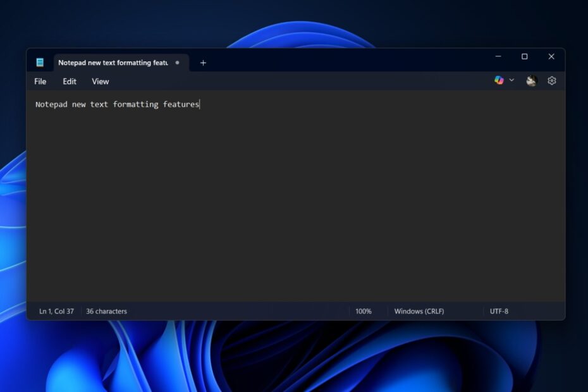The height and width of the screenshot is (392, 588).
Task: Click the text 'Notepad new text formatting features'
Action: 118,104
